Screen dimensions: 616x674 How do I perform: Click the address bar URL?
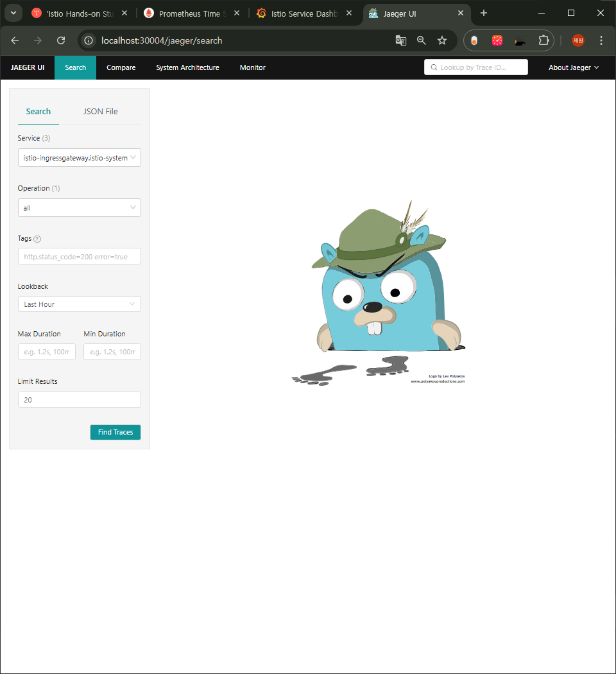point(162,40)
